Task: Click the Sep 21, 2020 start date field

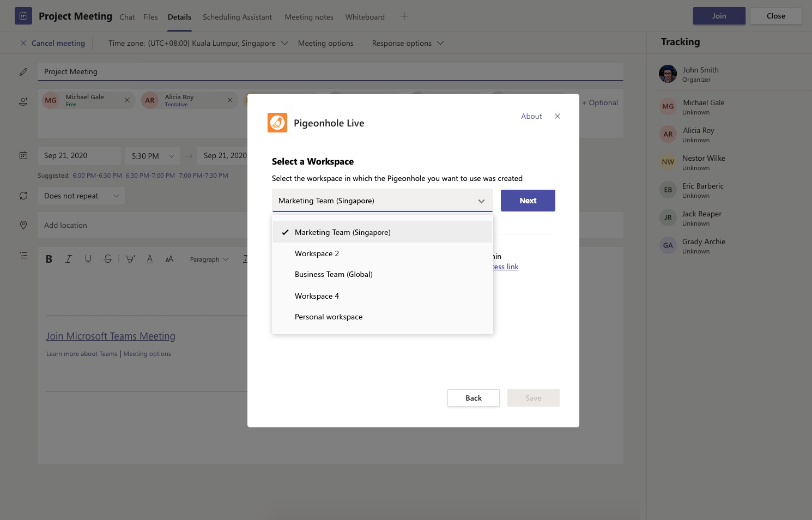Action: (x=80, y=156)
